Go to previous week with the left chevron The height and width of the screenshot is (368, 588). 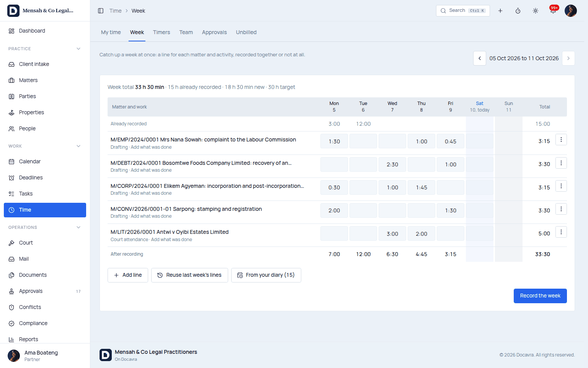[x=480, y=58]
